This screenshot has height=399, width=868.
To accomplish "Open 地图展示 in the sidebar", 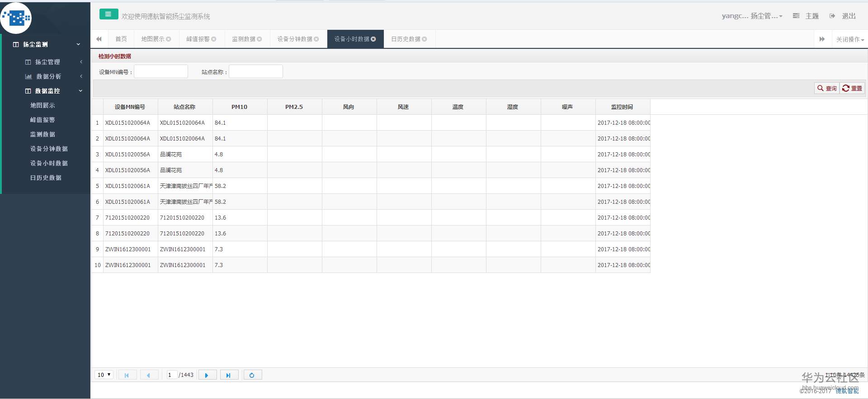I will (42, 105).
